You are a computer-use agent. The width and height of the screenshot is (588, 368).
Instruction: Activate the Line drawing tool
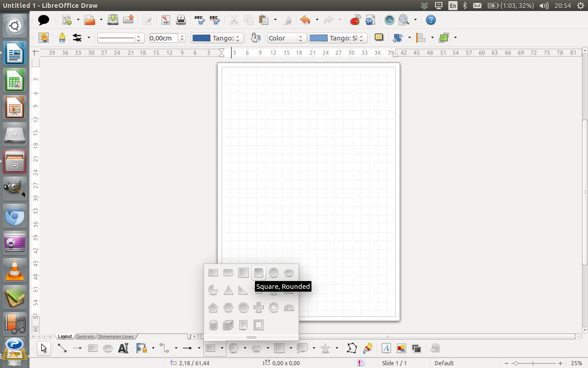click(62, 349)
